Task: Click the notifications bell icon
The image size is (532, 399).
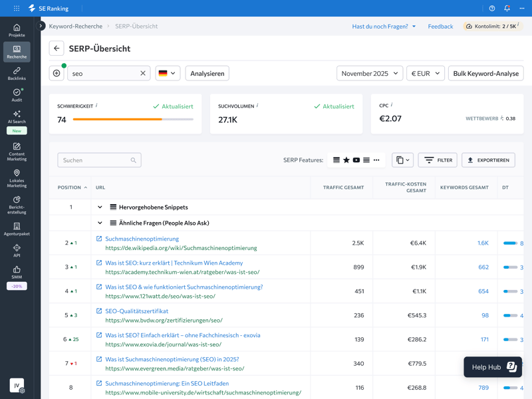Action: pyautogui.click(x=507, y=9)
